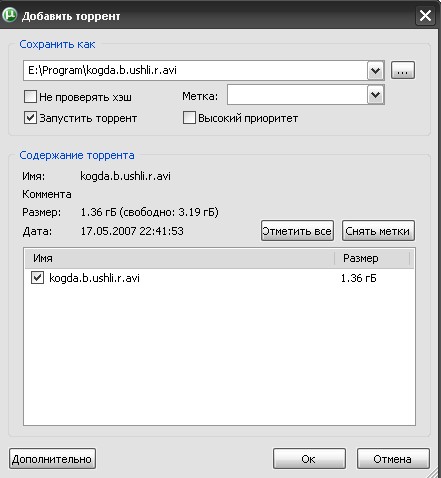Click the 1.36 гБ size cell in list
This screenshot has height=478, width=441.
click(x=358, y=278)
